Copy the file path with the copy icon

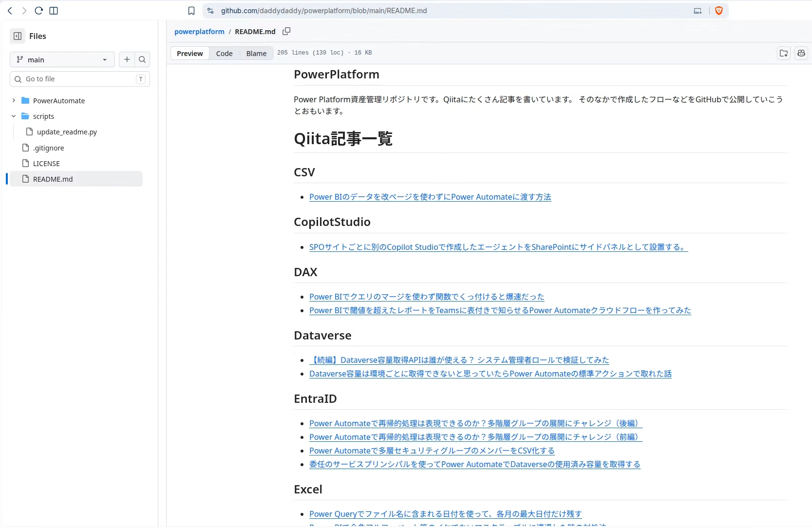[286, 32]
